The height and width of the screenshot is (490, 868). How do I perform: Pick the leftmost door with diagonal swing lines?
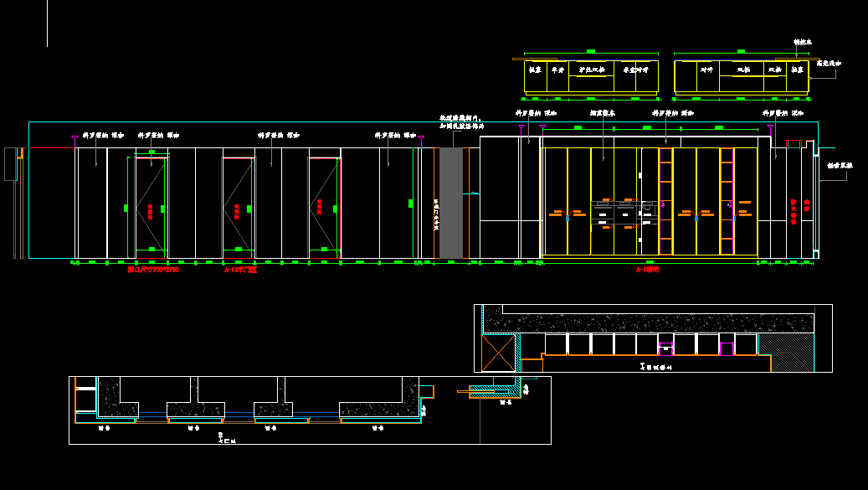[x=152, y=204]
